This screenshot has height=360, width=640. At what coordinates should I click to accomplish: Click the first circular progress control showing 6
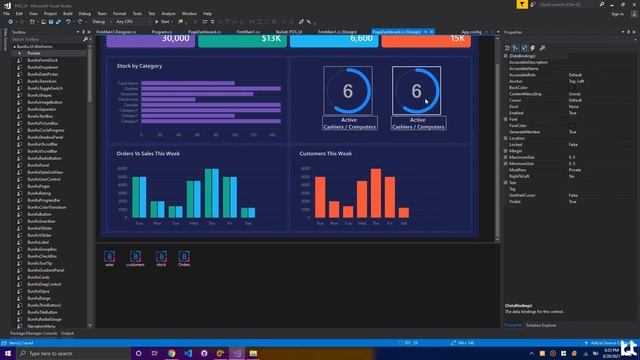[348, 91]
